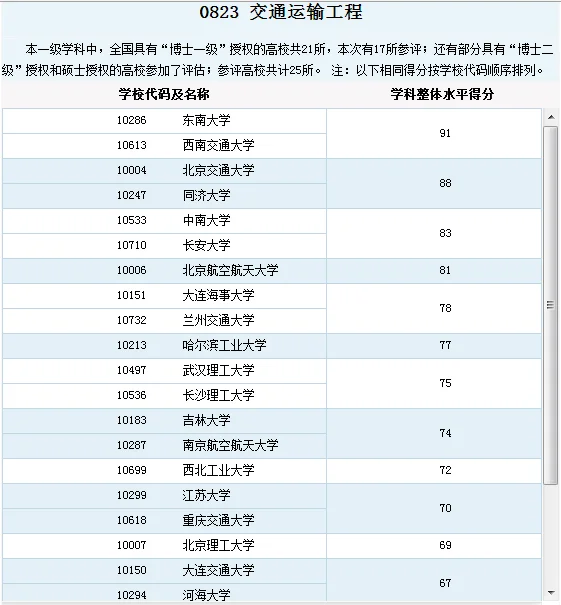Select the 北京理工大学 row

click(164, 546)
